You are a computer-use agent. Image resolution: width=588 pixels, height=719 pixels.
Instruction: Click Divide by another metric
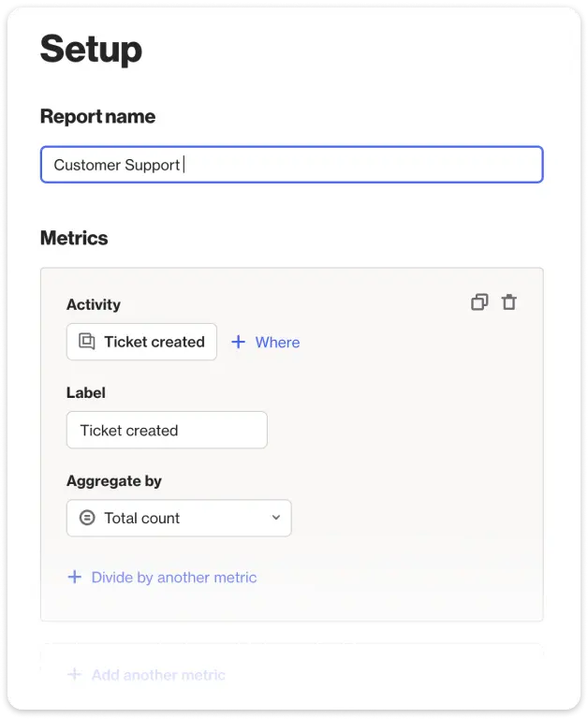coord(174,578)
